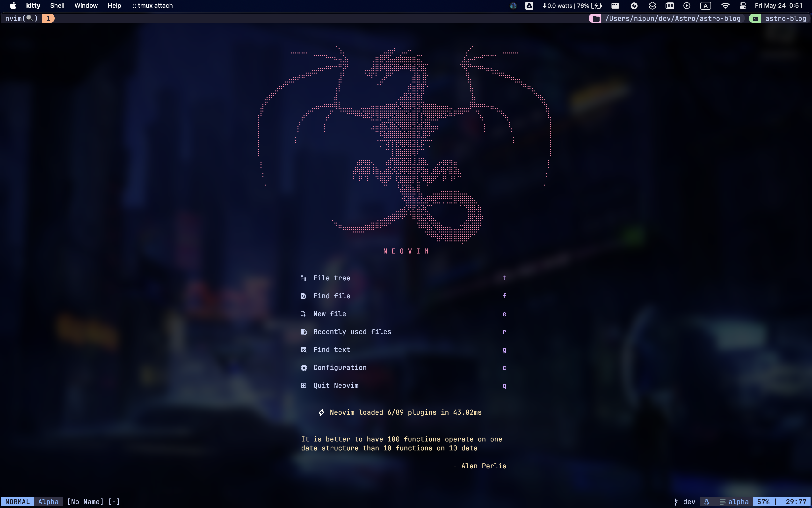The image size is (812, 508).
Task: Open the Help menu
Action: pos(114,6)
